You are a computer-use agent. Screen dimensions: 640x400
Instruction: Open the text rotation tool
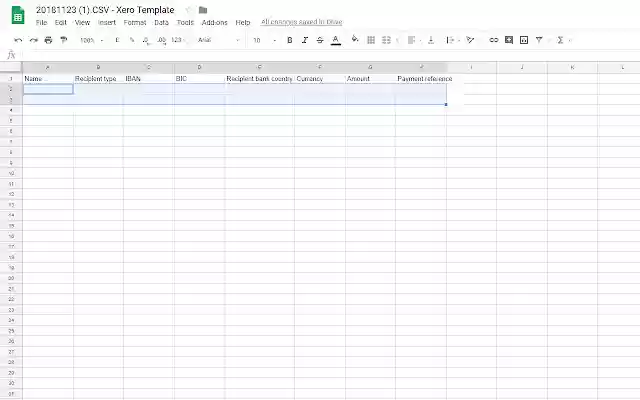pos(470,40)
